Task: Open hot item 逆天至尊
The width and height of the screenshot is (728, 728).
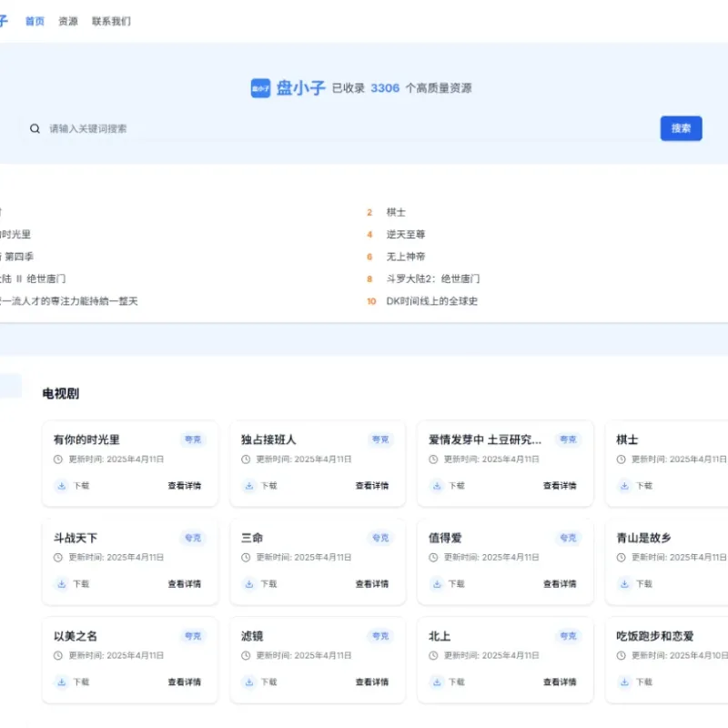Action: coord(406,235)
